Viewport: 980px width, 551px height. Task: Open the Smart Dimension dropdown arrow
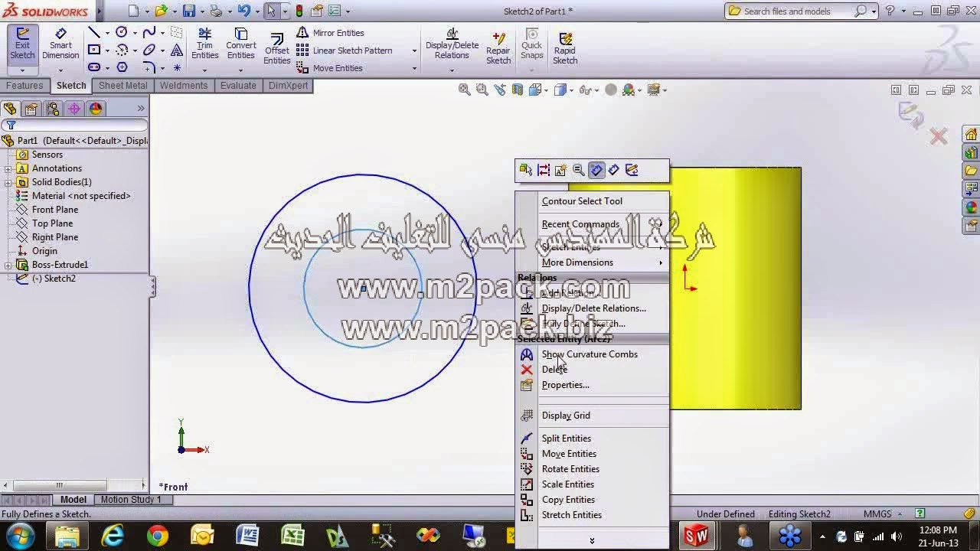click(x=60, y=70)
